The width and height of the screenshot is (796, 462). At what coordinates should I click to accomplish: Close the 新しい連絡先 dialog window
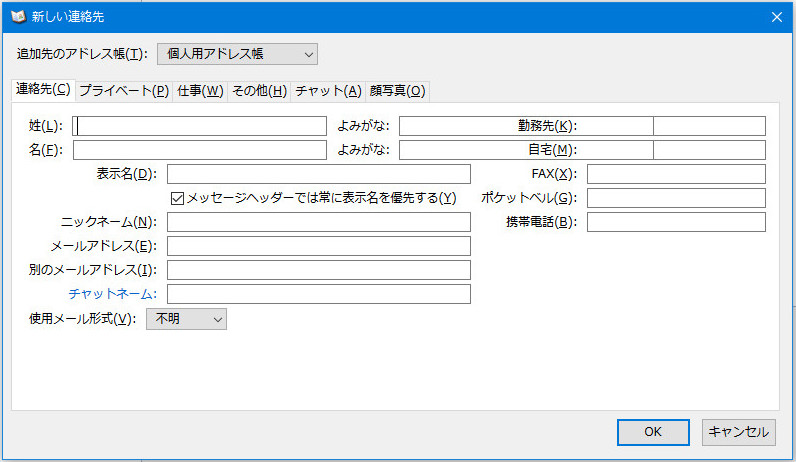(x=776, y=16)
